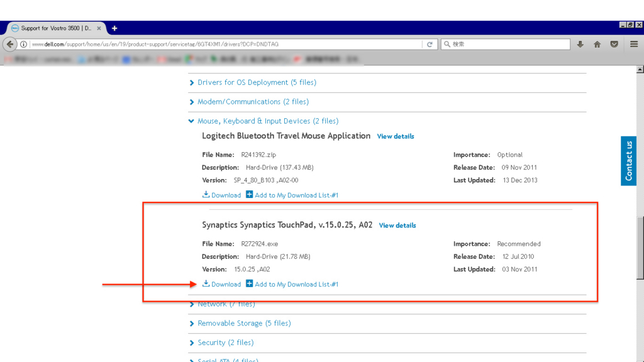This screenshot has height=362, width=644.
Task: Expand Removable Storage (5 files) section
Action: (244, 324)
